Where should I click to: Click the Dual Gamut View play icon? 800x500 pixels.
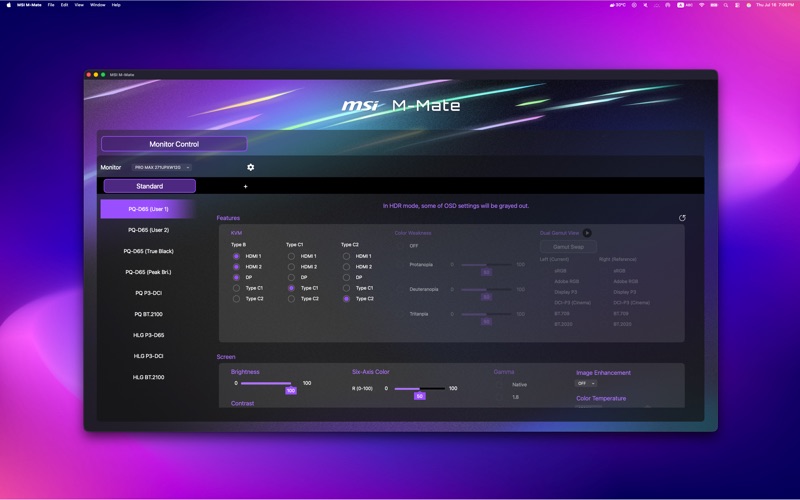click(x=587, y=233)
